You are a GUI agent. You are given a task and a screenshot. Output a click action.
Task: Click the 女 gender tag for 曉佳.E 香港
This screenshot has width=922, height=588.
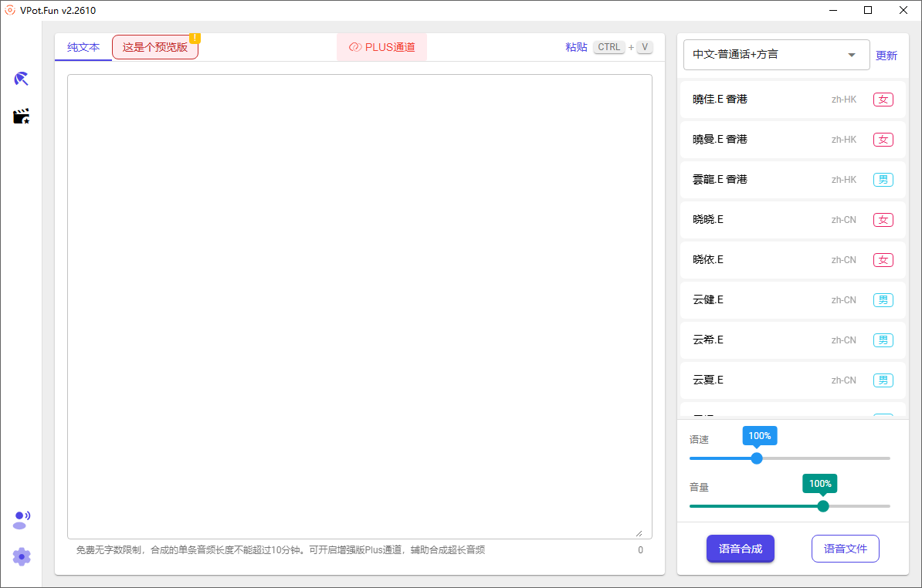883,100
